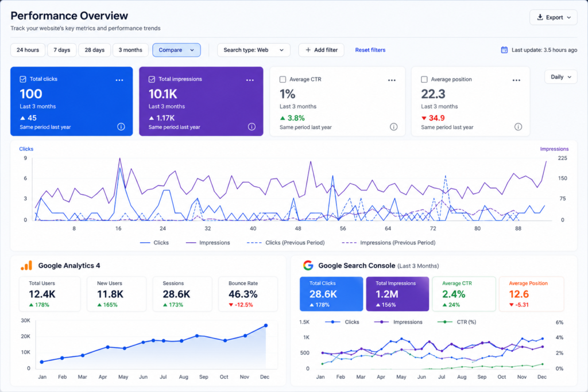Select the 7 days range tab
Screen dimensions: 588x392
click(x=61, y=50)
